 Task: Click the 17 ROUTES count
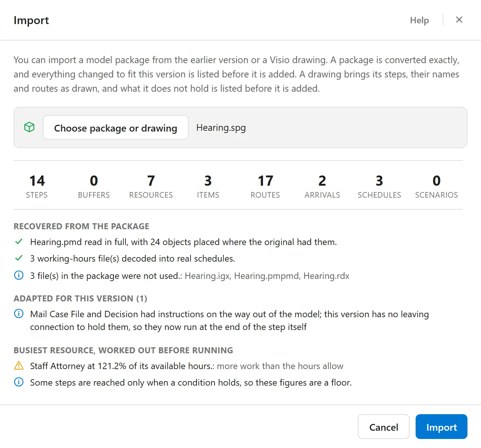(x=265, y=186)
